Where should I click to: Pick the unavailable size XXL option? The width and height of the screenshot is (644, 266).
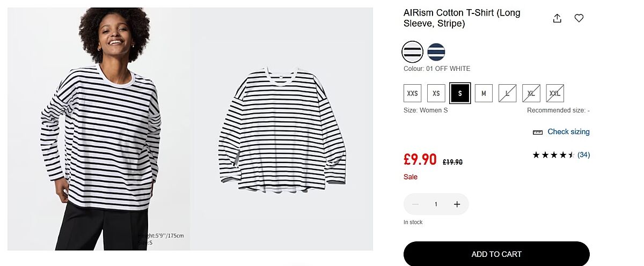[555, 93]
